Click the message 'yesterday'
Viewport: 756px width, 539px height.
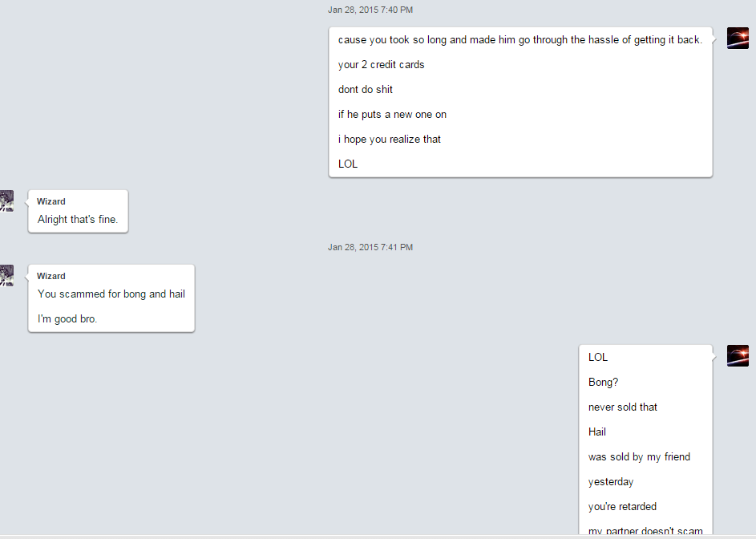pyautogui.click(x=611, y=482)
